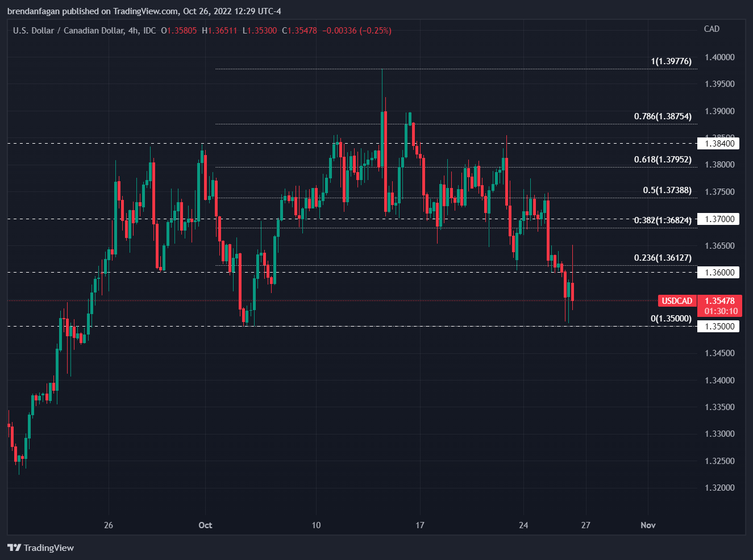This screenshot has width=753, height=560.
Task: Click the 0(1.35000) Fibonacci level label
Action: coord(671,319)
